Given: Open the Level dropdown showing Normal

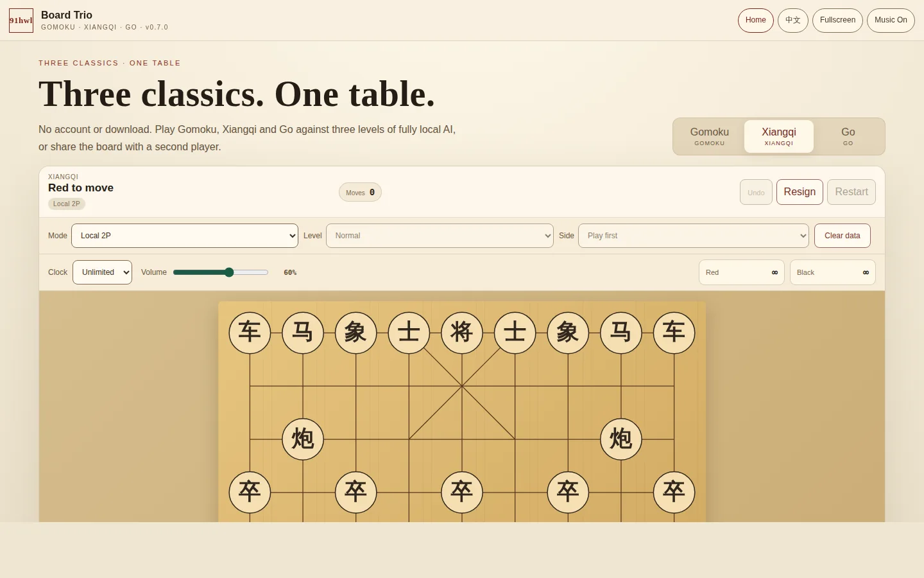Looking at the screenshot, I should [x=440, y=236].
